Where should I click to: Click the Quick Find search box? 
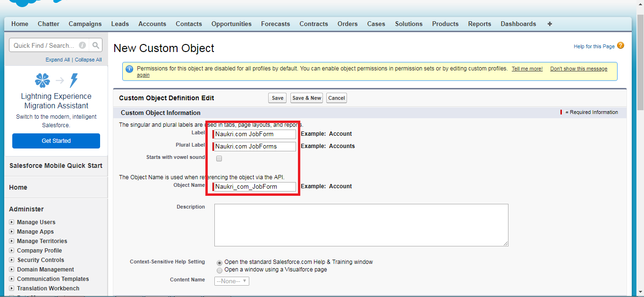50,45
